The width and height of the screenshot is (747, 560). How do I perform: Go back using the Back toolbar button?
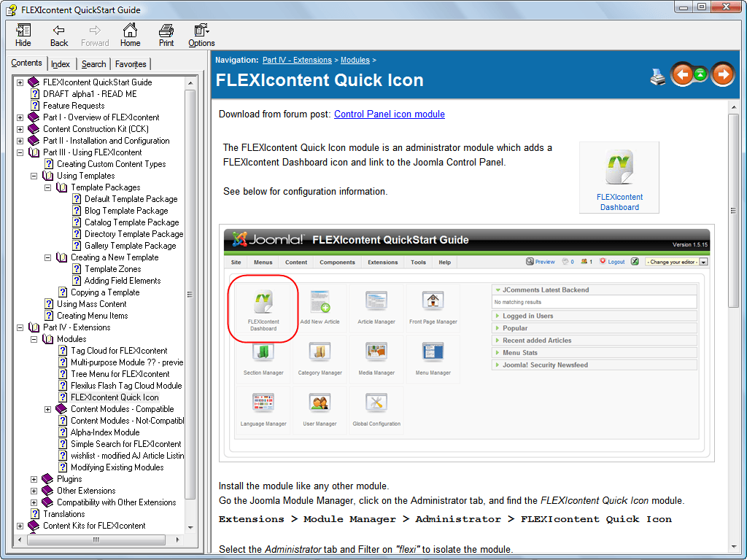pos(59,35)
